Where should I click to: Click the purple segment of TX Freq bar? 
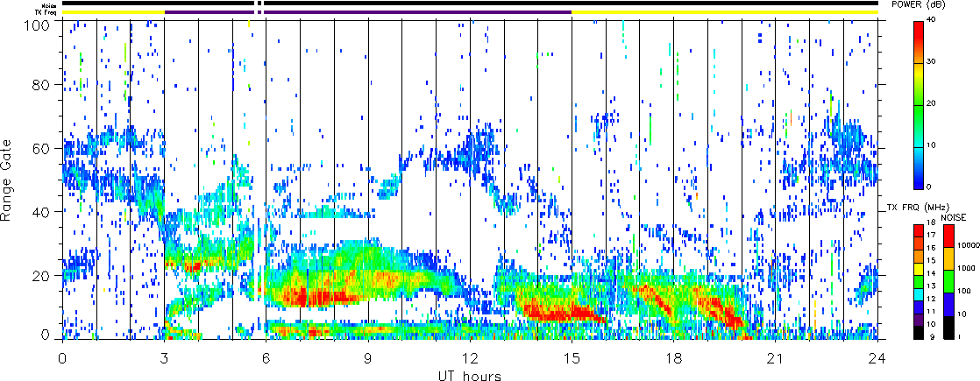368,12
